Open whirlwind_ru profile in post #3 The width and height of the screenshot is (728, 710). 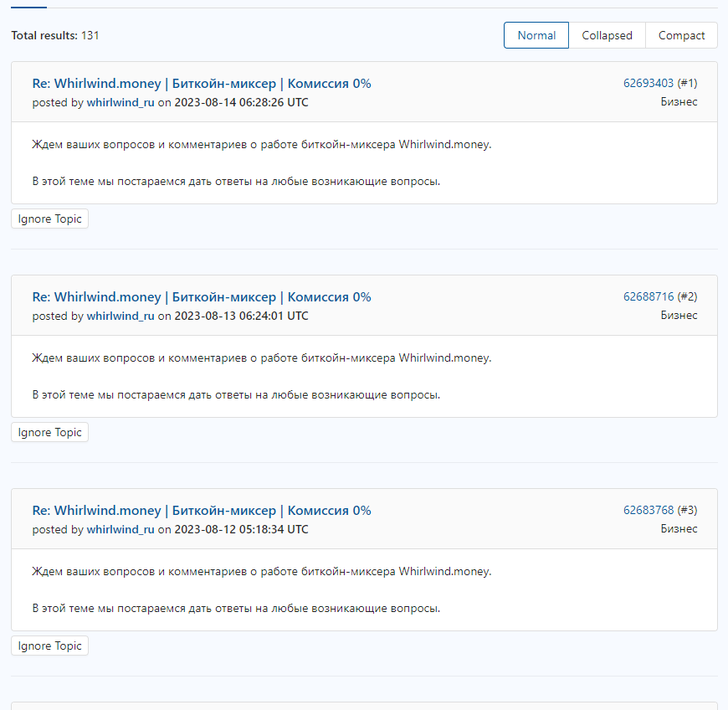pyautogui.click(x=120, y=530)
